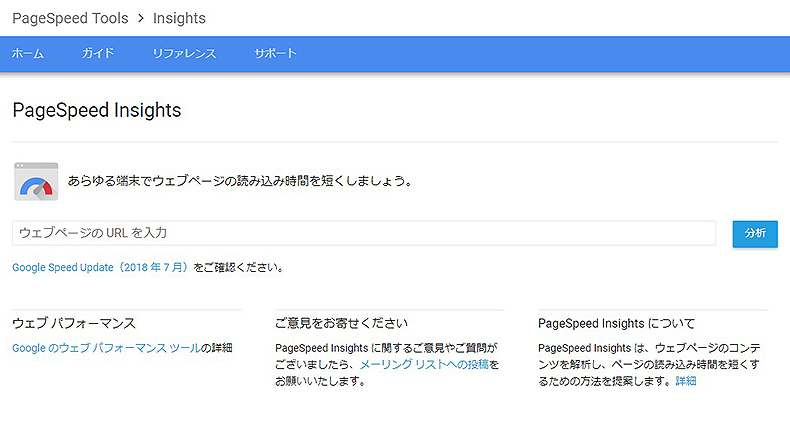Click the PageSpeed Insights について heading
The image size is (790, 425).
pyautogui.click(x=616, y=323)
